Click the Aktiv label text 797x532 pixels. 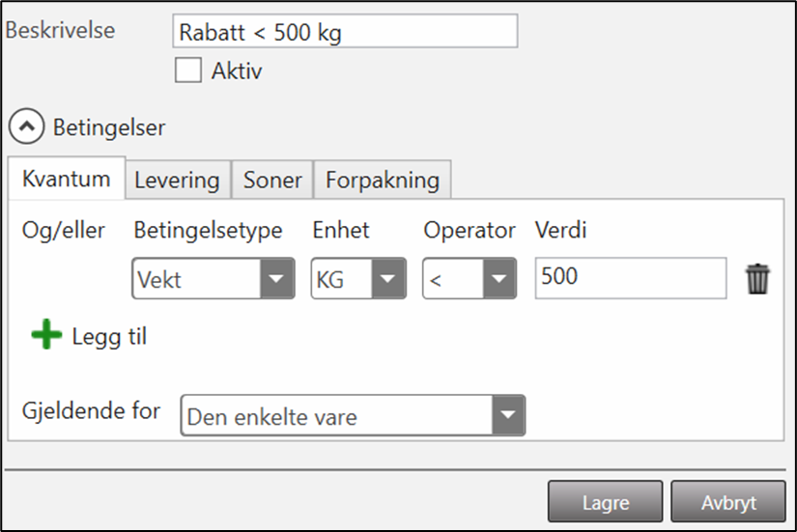pyautogui.click(x=237, y=71)
